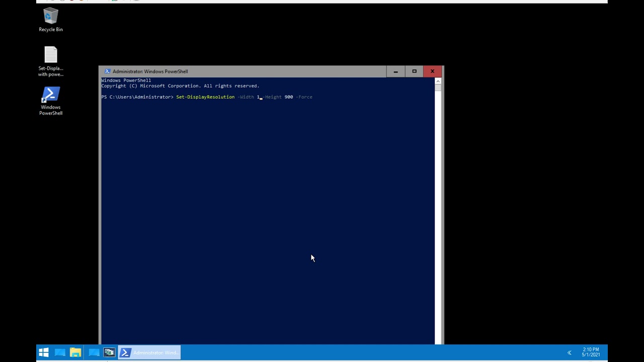The height and width of the screenshot is (362, 644).
Task: Click the PowerShell vertical scrollbar thumb
Action: pyautogui.click(x=438, y=87)
